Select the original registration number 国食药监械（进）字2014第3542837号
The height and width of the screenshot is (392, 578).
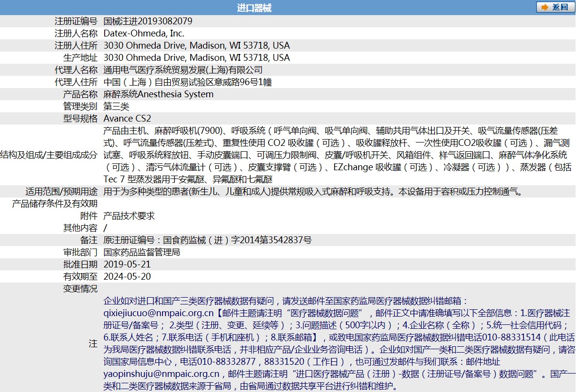tap(237, 240)
